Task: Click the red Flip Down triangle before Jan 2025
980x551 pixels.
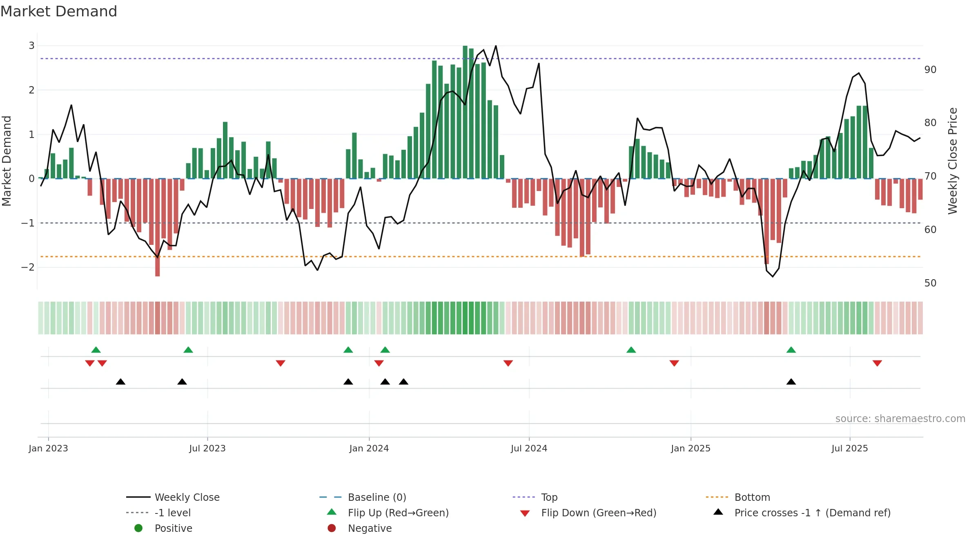Action: (675, 363)
